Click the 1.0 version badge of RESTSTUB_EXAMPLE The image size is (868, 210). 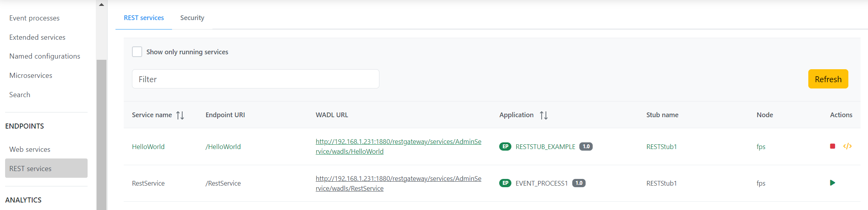[x=586, y=147]
